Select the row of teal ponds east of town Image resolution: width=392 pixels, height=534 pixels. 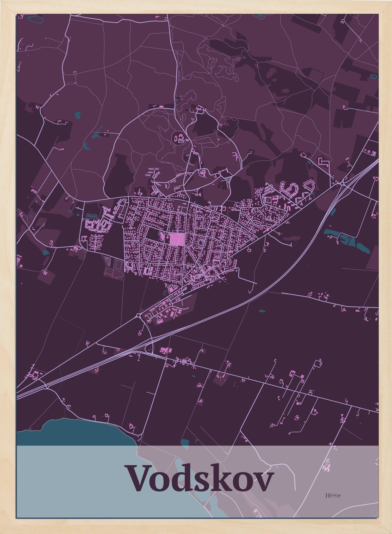coord(346,240)
